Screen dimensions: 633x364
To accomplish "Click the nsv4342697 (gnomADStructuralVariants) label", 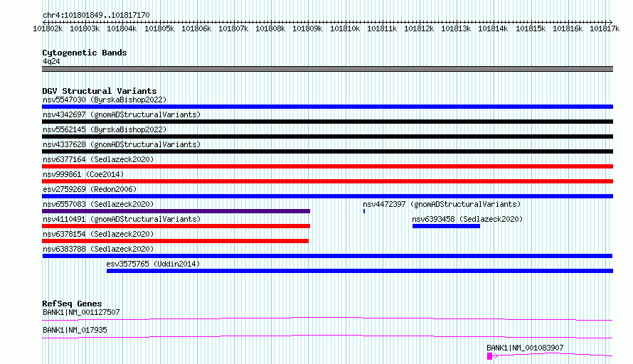I will coord(122,114).
